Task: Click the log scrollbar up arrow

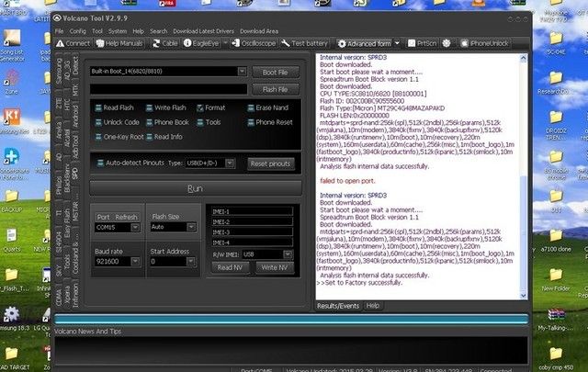Action: click(523, 58)
